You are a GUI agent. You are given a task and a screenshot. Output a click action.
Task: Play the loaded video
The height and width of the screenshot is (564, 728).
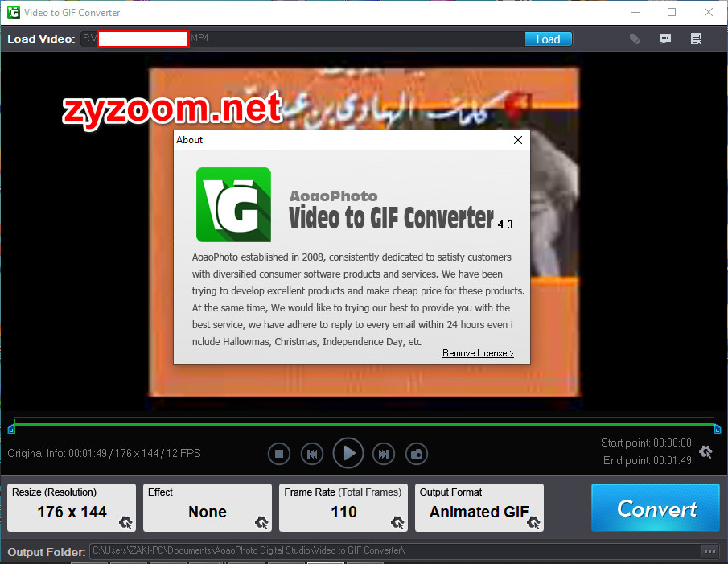point(348,453)
